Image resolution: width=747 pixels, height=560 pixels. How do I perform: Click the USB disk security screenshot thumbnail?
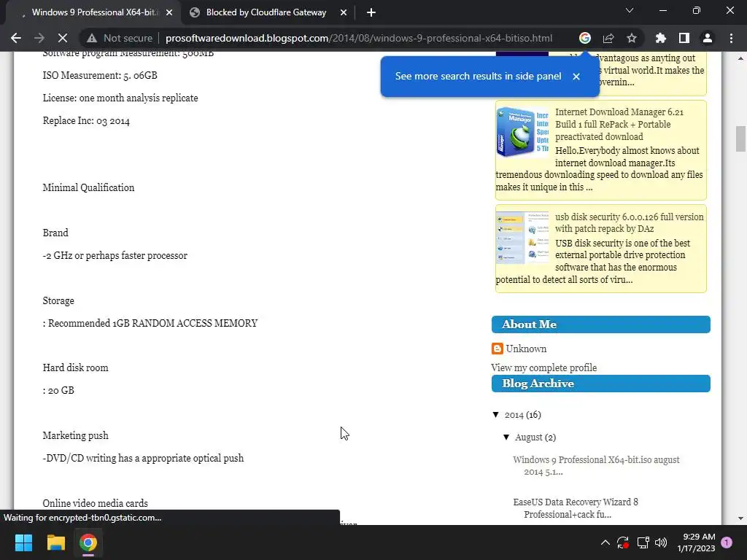(x=522, y=237)
